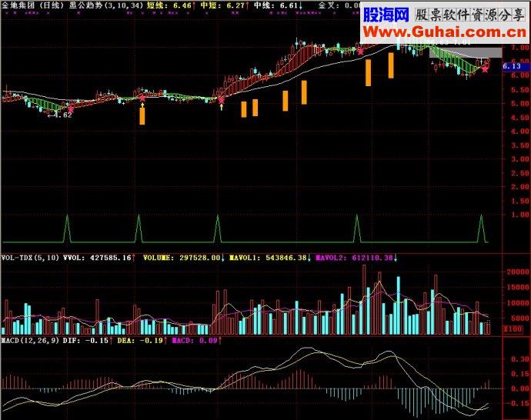Open the MACD(12,26,9) indicator label

(31, 341)
